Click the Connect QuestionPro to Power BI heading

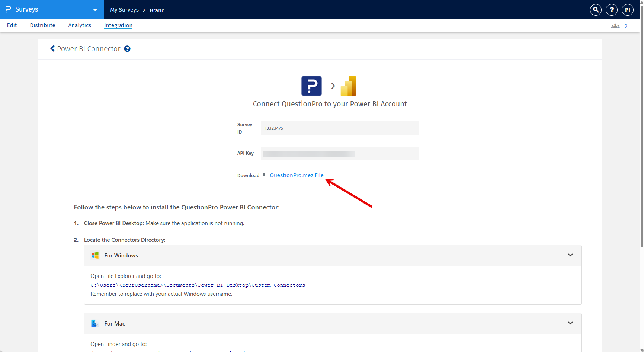[x=330, y=104]
